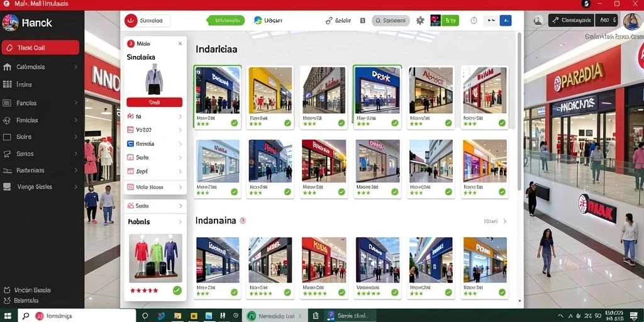
Task: Expand the Robnls section chevron
Action: (180, 222)
